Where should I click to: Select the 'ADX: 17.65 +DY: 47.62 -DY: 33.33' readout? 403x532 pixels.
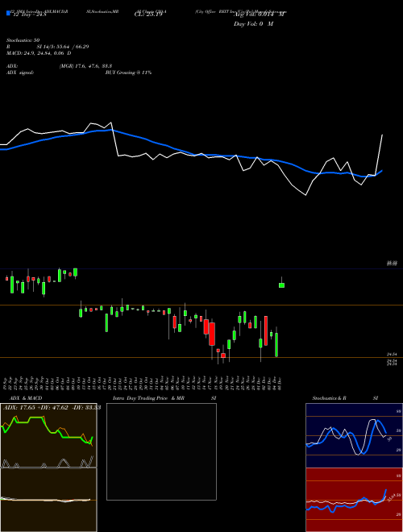(52, 407)
